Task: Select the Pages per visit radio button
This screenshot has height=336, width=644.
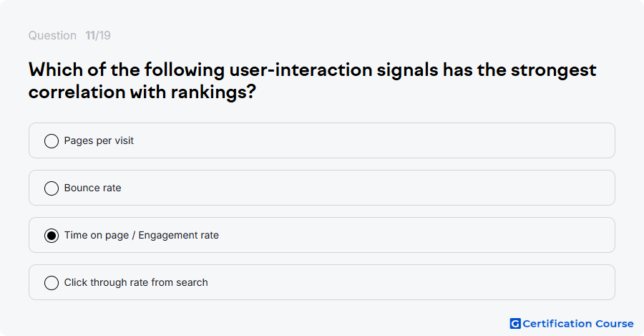Action: (x=52, y=140)
